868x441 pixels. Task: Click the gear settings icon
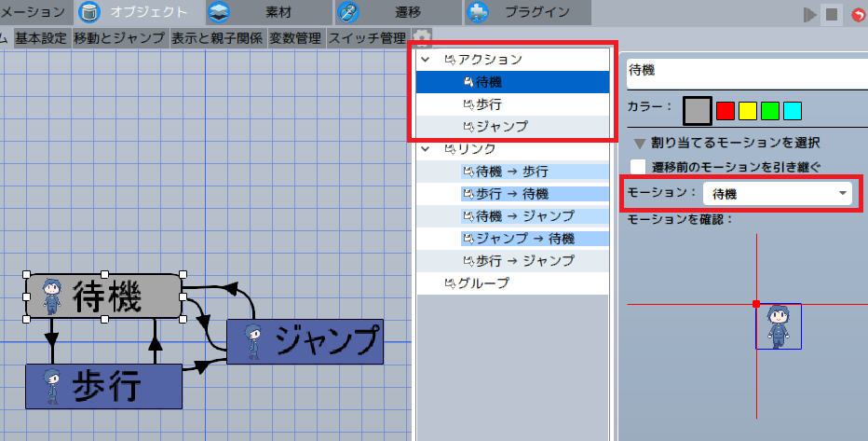[423, 37]
